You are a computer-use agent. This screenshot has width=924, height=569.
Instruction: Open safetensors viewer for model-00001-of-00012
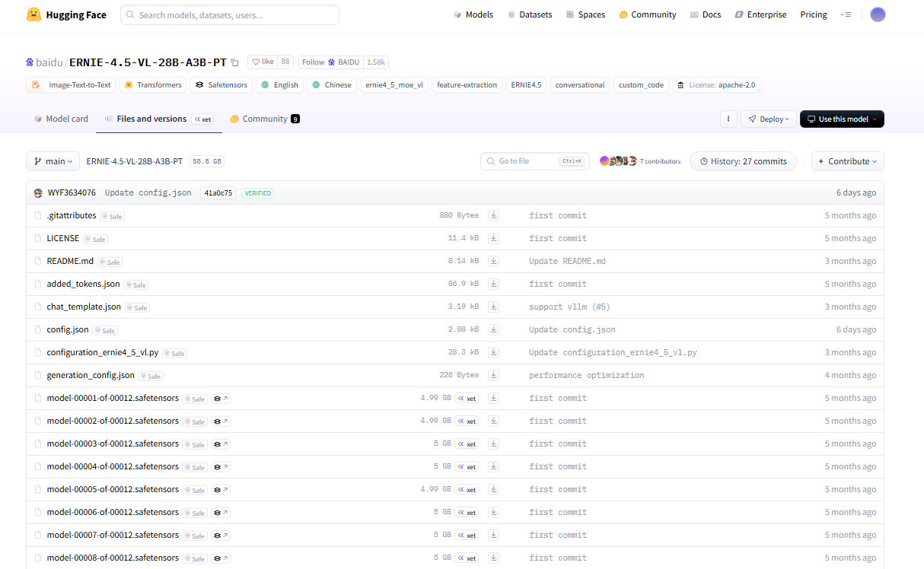click(221, 399)
